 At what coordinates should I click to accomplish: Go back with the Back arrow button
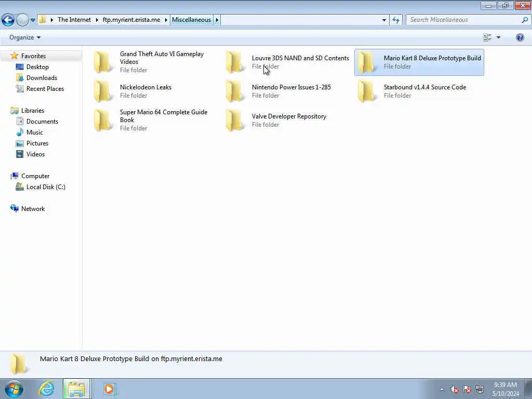tap(8, 20)
